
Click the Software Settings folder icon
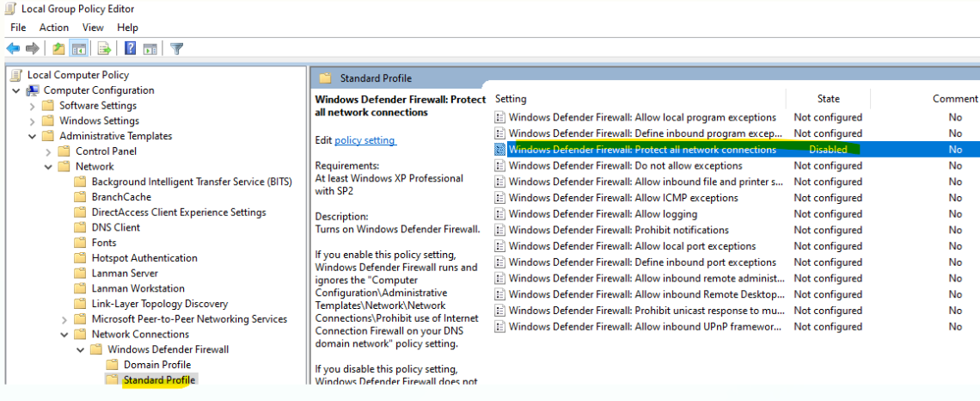pyautogui.click(x=48, y=106)
